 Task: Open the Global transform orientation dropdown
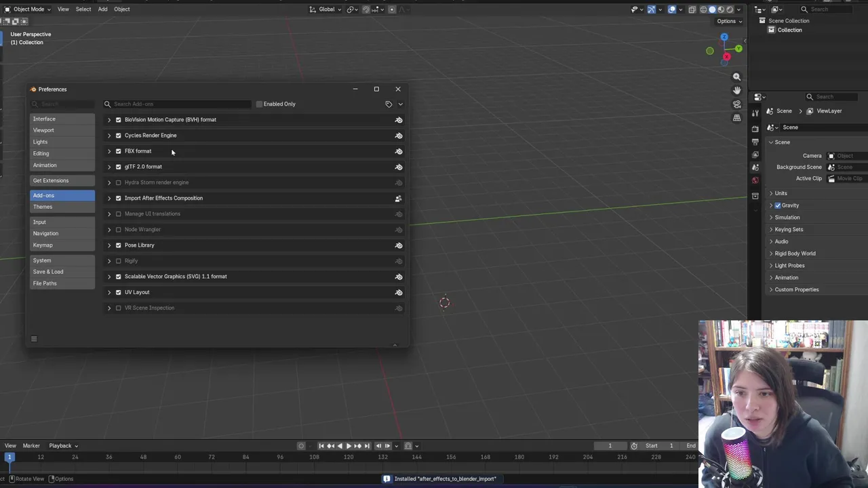point(326,9)
